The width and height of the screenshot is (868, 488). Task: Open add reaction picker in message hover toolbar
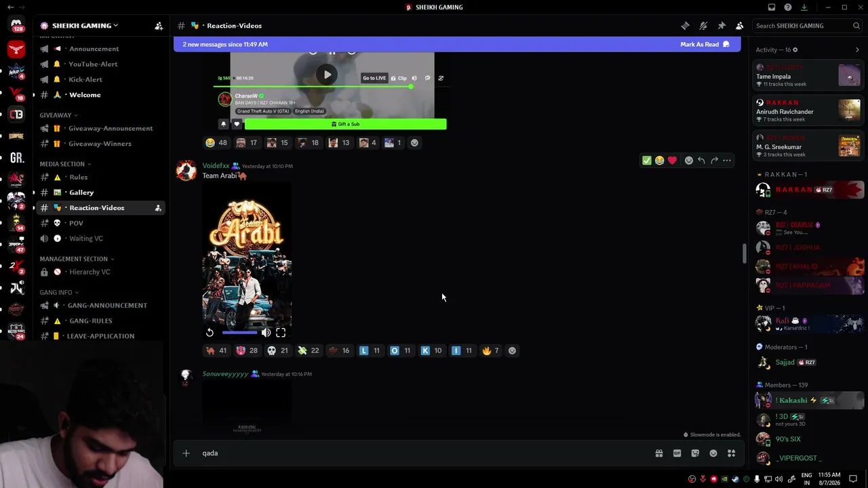click(688, 161)
